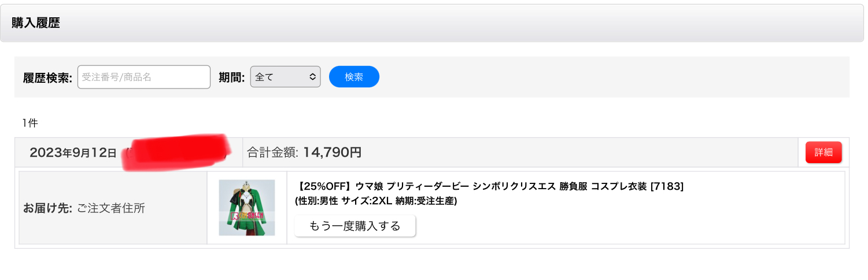Click the お届け先 label
The width and height of the screenshot is (868, 280).
pos(47,208)
